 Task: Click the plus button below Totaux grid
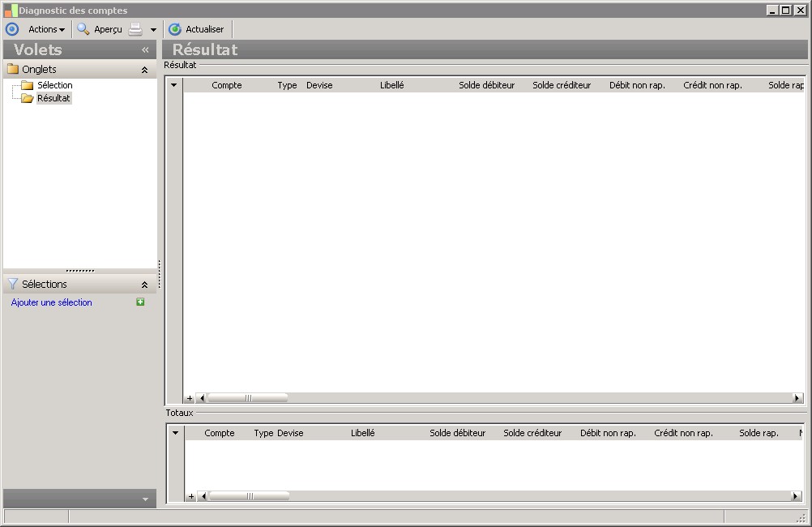[x=191, y=496]
